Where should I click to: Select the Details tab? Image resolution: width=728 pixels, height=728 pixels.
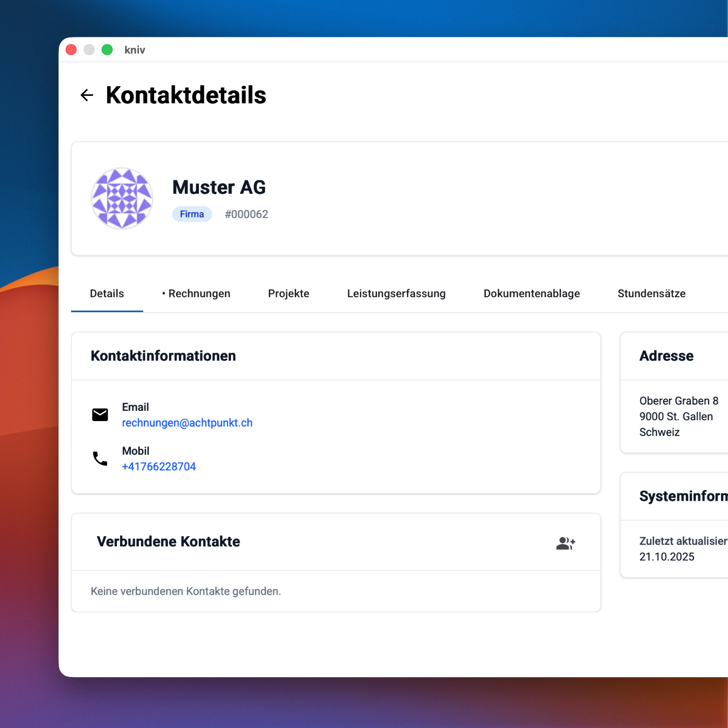coord(107,293)
